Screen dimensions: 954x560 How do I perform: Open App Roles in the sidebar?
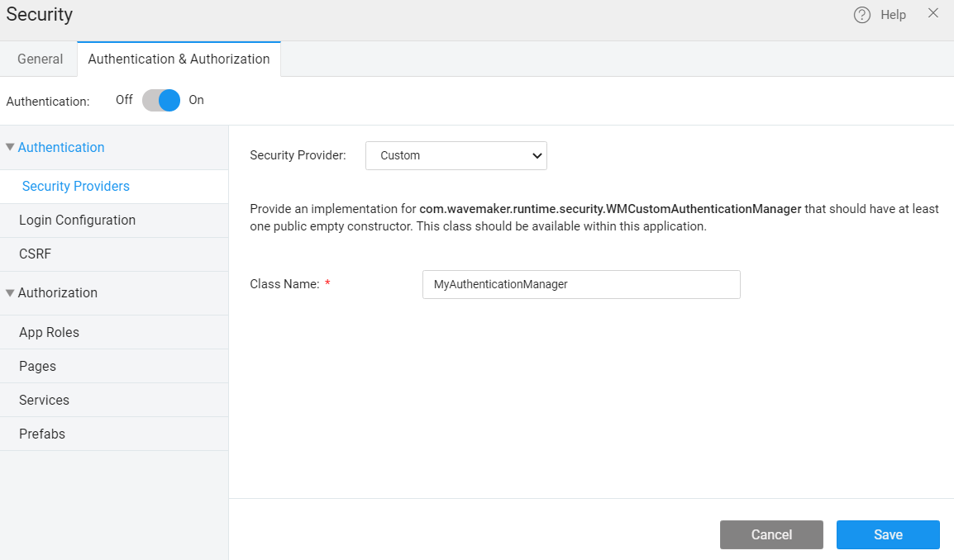click(x=49, y=332)
